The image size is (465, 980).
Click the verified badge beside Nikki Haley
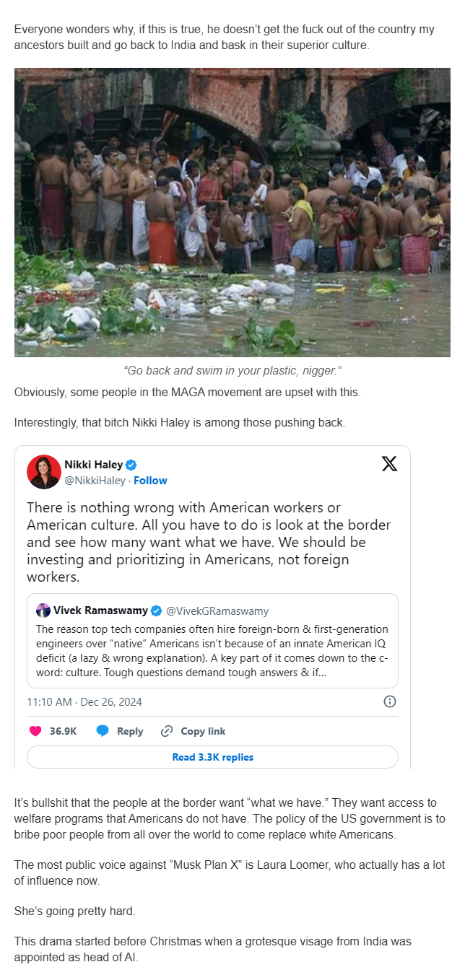pyautogui.click(x=131, y=465)
